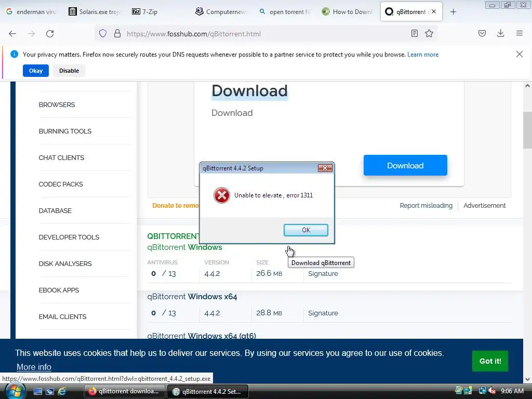Viewport: 532px width, 399px height.
Task: Open the qBittorrent Windows x64 download link
Action: [192, 296]
